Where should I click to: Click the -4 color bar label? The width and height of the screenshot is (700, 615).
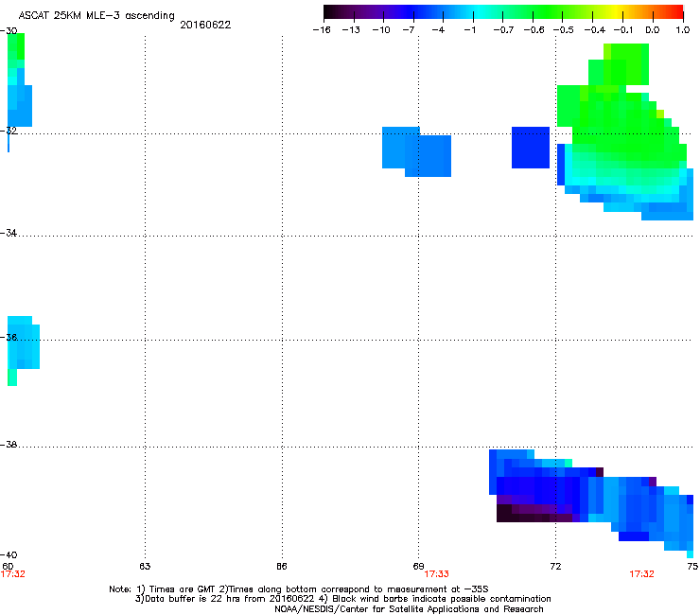(438, 30)
